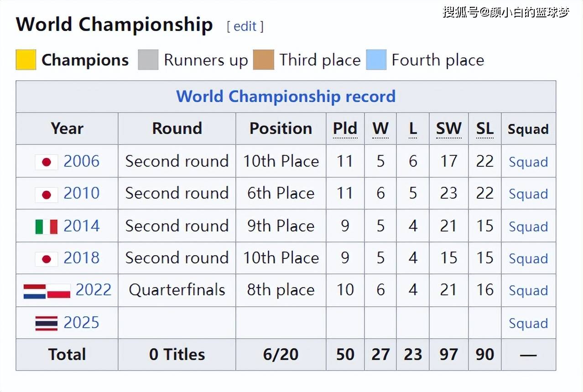Click the Japan flag beside 2006

pyautogui.click(x=47, y=162)
